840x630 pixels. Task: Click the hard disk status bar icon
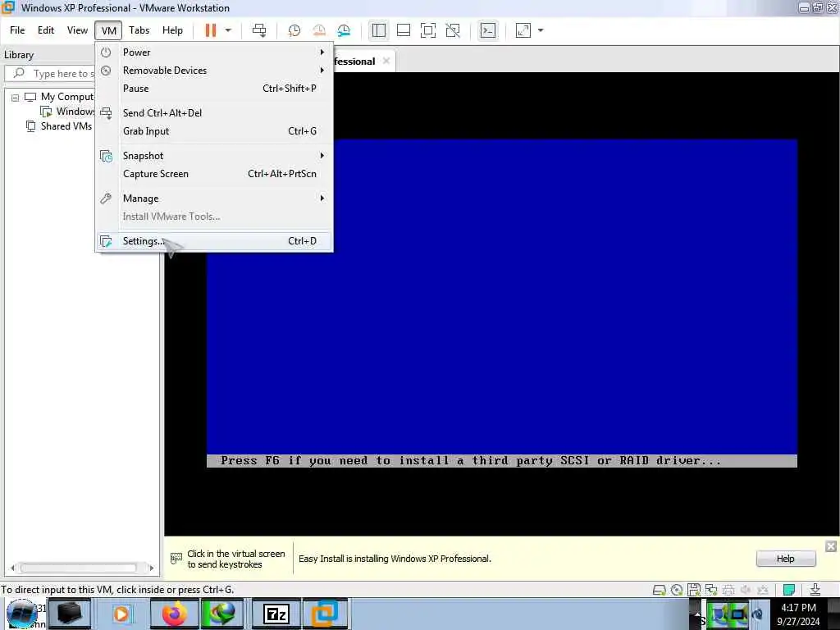(660, 590)
